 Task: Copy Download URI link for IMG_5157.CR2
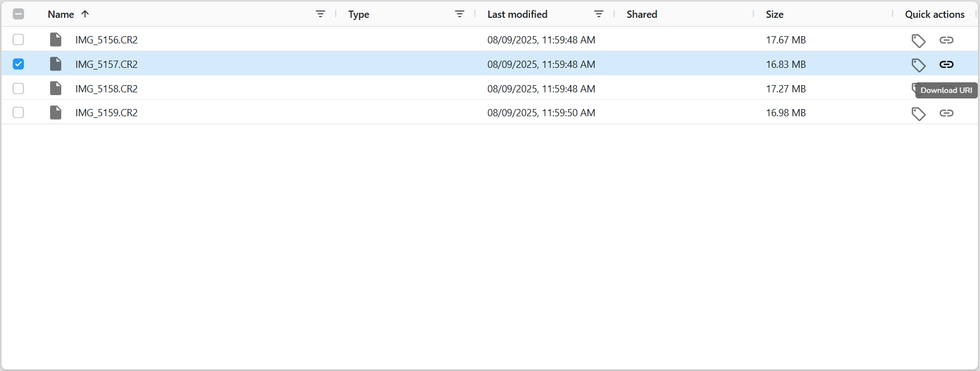(x=947, y=65)
